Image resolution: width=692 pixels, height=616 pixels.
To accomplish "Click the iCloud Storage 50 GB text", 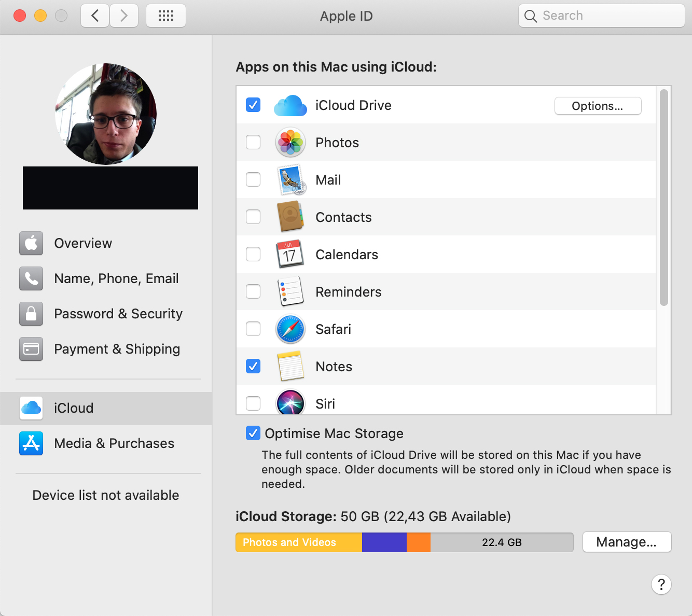I will (373, 516).
